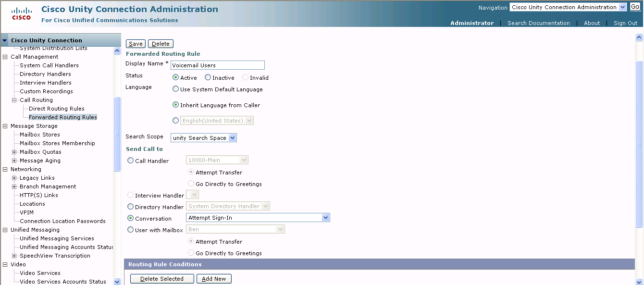Open Mailbox Stores Membership

coord(57,143)
